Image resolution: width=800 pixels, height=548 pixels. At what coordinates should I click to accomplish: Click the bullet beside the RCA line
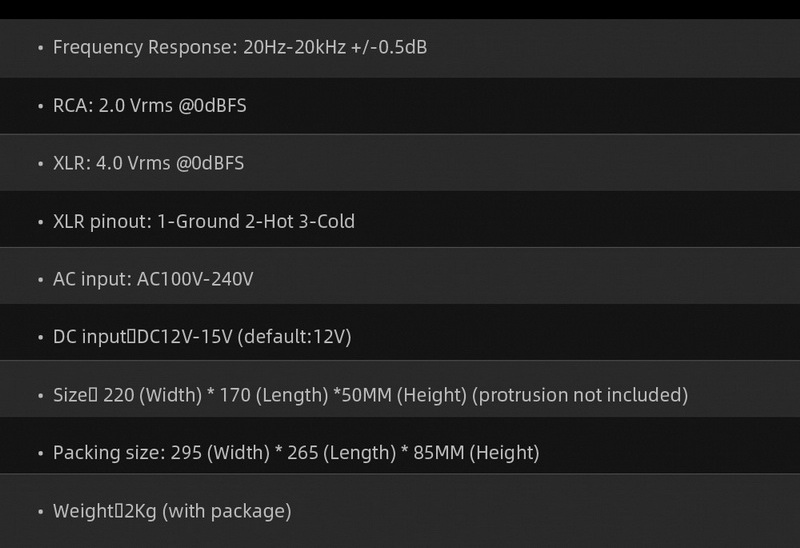[x=40, y=106]
